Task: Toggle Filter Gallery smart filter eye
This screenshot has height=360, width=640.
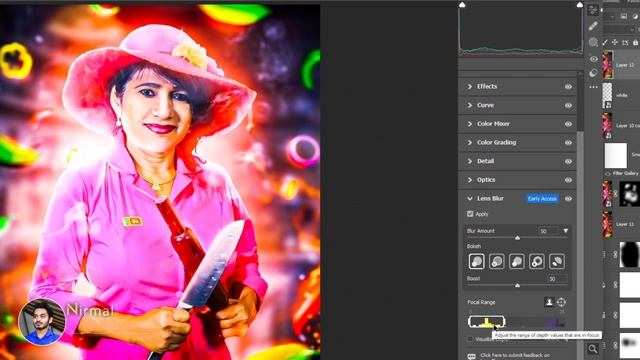Action: (x=607, y=173)
